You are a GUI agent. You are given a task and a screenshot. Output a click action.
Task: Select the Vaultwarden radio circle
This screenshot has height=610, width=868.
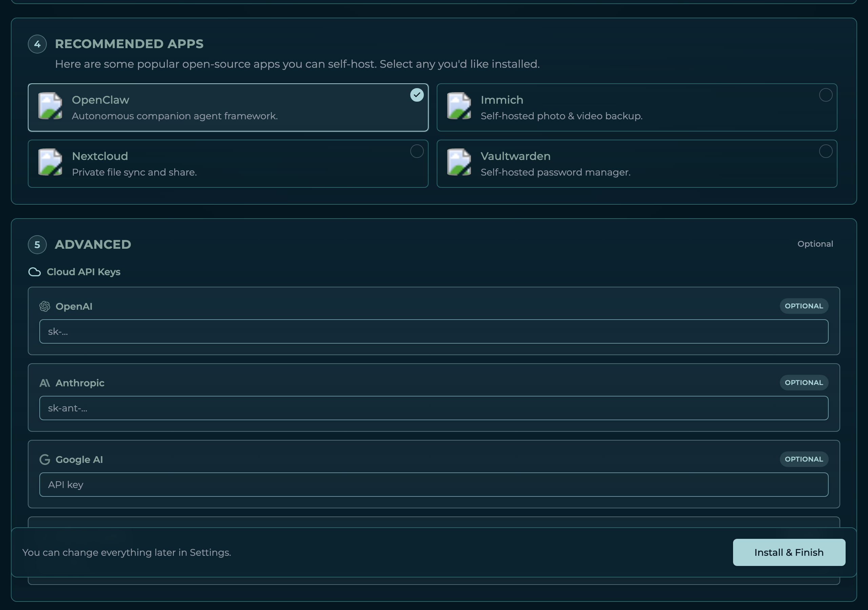[825, 151]
